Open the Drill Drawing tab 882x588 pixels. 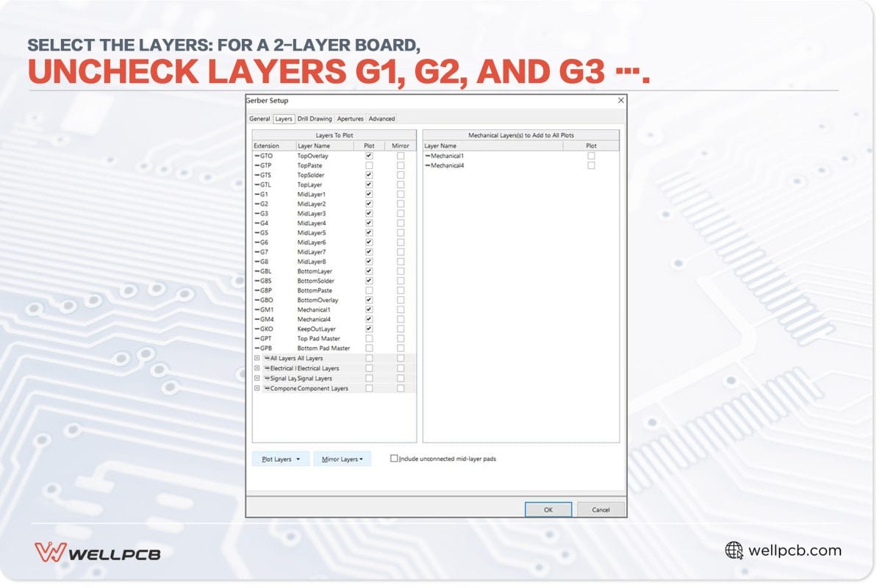[315, 118]
